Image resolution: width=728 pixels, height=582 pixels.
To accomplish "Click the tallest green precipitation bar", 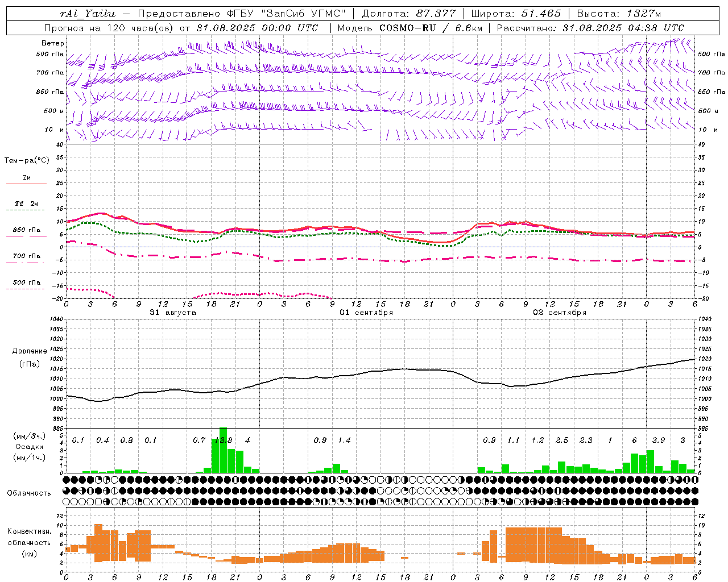I will tap(223, 450).
